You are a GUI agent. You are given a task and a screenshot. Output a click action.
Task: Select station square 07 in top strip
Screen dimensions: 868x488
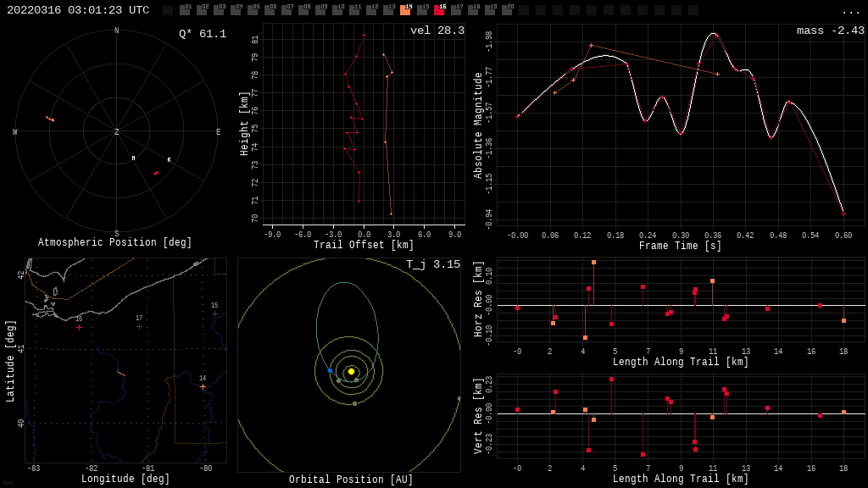[x=287, y=10]
